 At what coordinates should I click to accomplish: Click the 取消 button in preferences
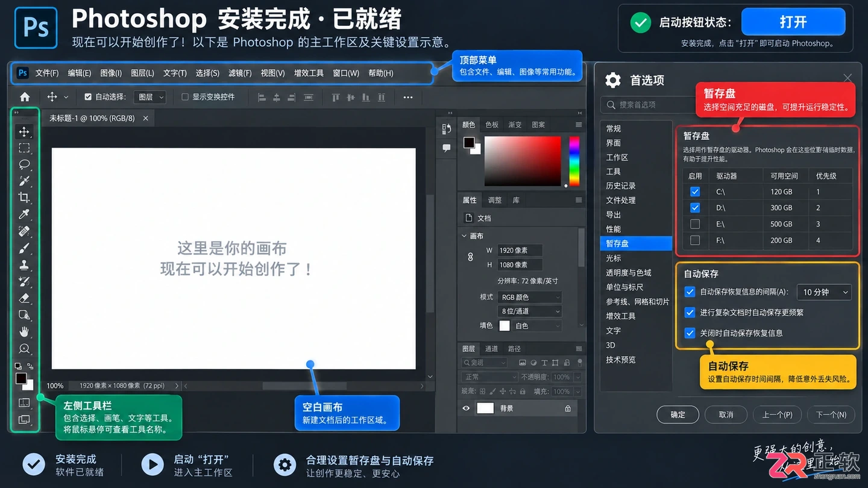point(726,414)
